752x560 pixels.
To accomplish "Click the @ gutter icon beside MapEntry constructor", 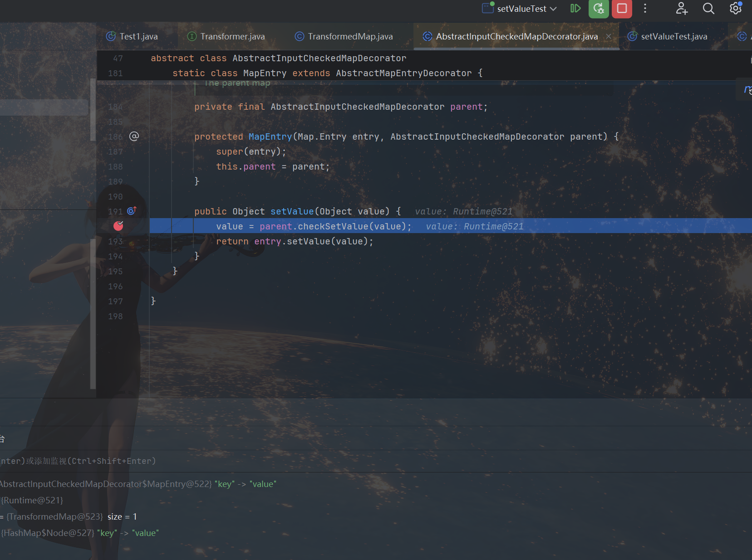I will click(x=134, y=136).
